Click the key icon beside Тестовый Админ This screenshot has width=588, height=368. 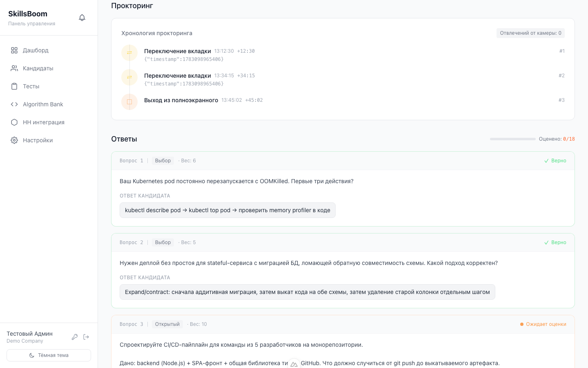point(75,337)
